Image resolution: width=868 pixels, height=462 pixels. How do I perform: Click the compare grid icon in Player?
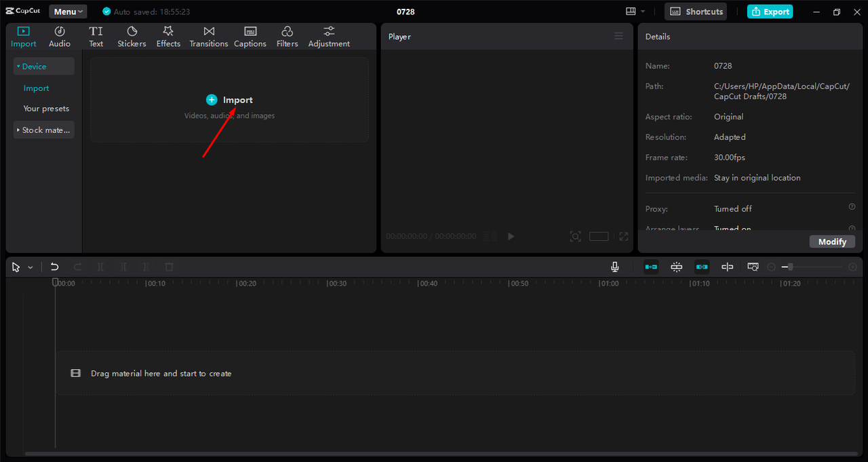(490, 236)
